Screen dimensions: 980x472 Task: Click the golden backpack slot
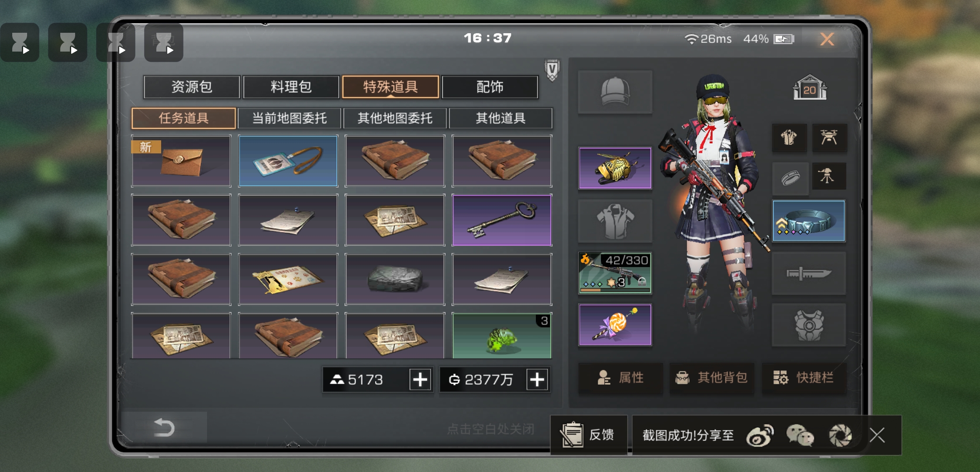tap(615, 168)
